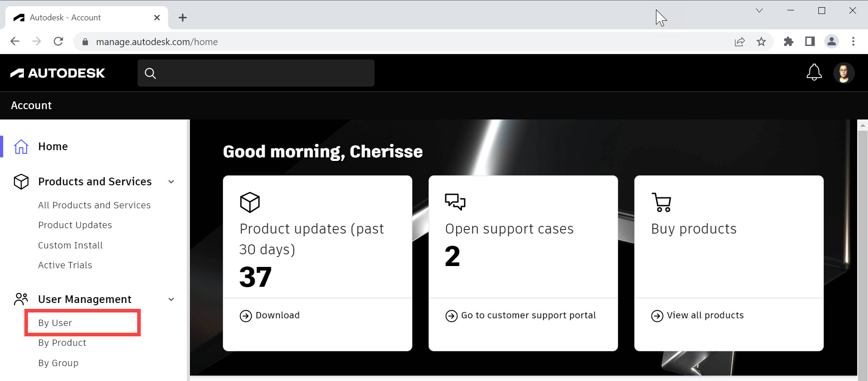This screenshot has width=868, height=381.
Task: Select By User under User Management
Action: 55,323
